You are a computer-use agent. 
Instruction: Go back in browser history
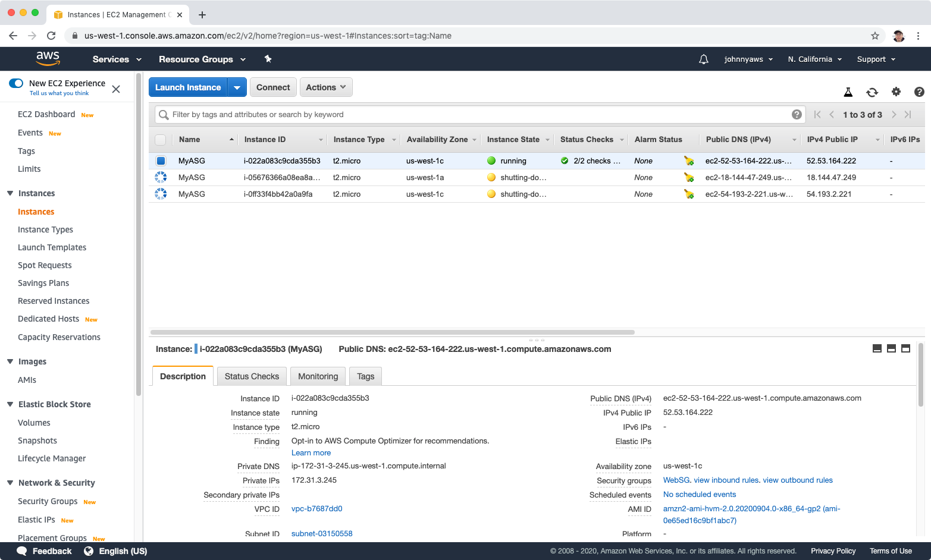pyautogui.click(x=13, y=36)
